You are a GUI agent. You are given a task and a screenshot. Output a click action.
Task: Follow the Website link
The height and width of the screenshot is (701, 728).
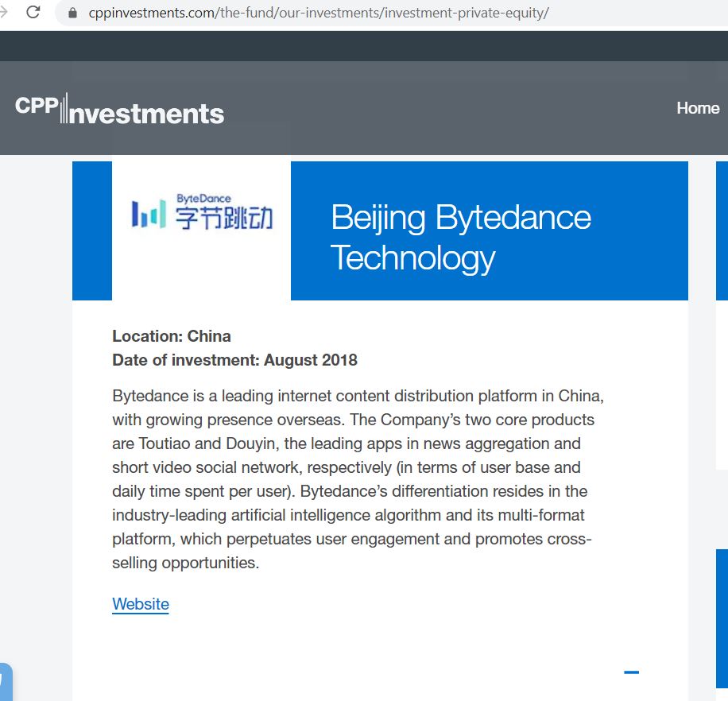(x=140, y=604)
